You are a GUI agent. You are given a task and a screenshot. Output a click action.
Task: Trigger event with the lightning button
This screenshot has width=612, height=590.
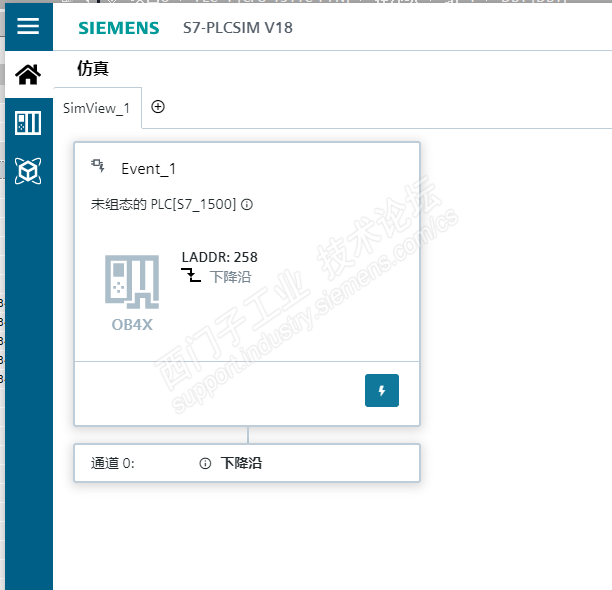point(382,390)
